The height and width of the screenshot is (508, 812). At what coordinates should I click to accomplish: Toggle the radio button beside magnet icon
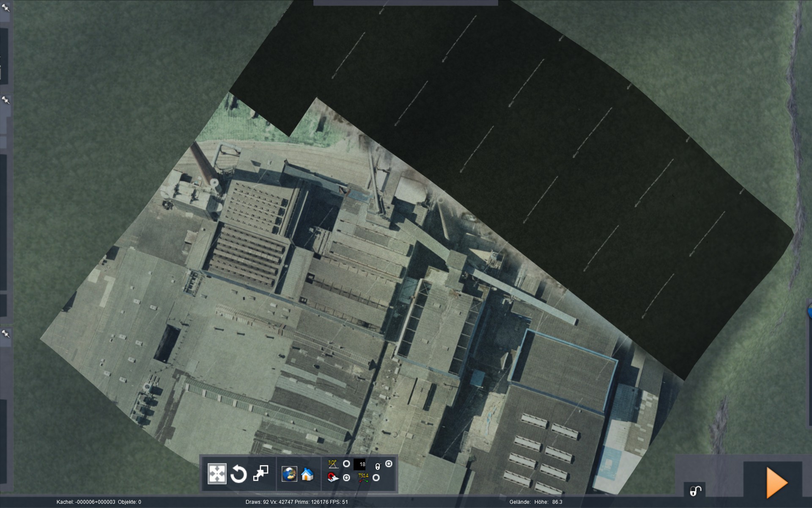(x=346, y=478)
